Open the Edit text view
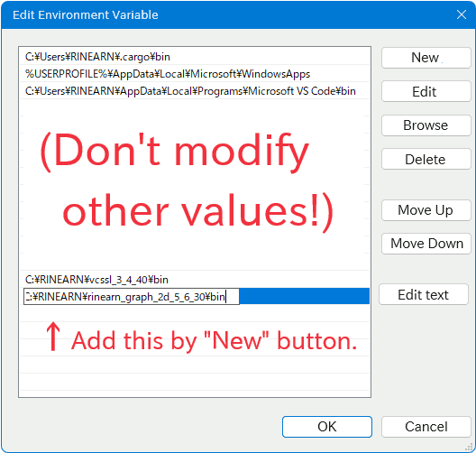Viewport: 476px width, 453px height. (x=424, y=294)
